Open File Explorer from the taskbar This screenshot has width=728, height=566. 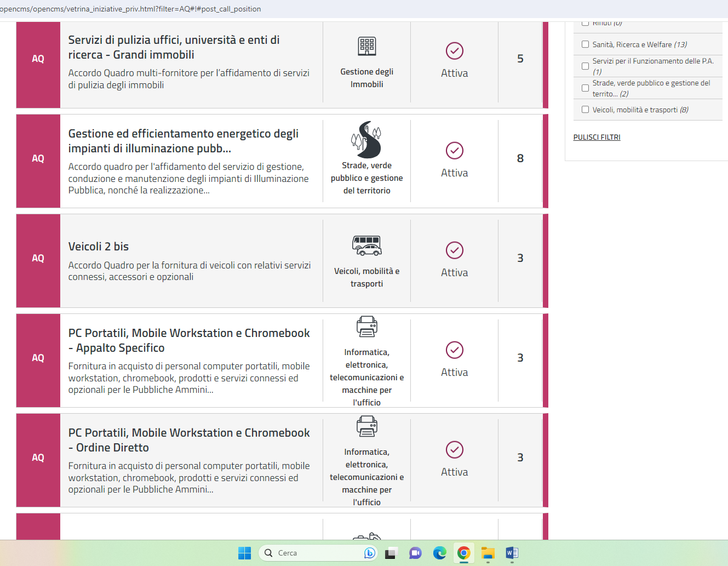tap(488, 553)
